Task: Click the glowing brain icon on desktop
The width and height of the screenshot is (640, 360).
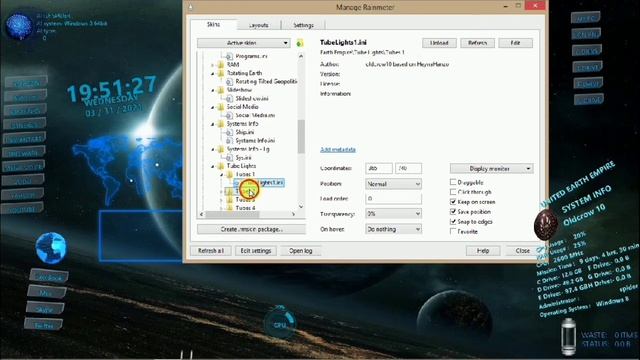Action: (19, 26)
